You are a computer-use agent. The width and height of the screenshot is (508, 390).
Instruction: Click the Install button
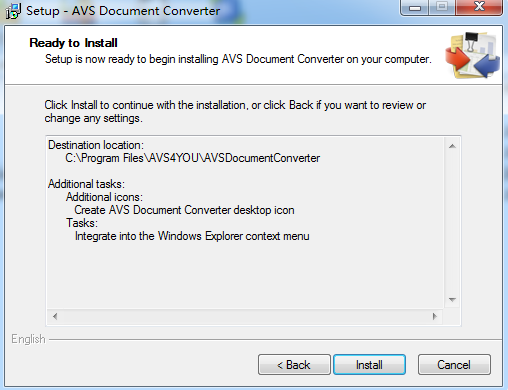click(369, 364)
